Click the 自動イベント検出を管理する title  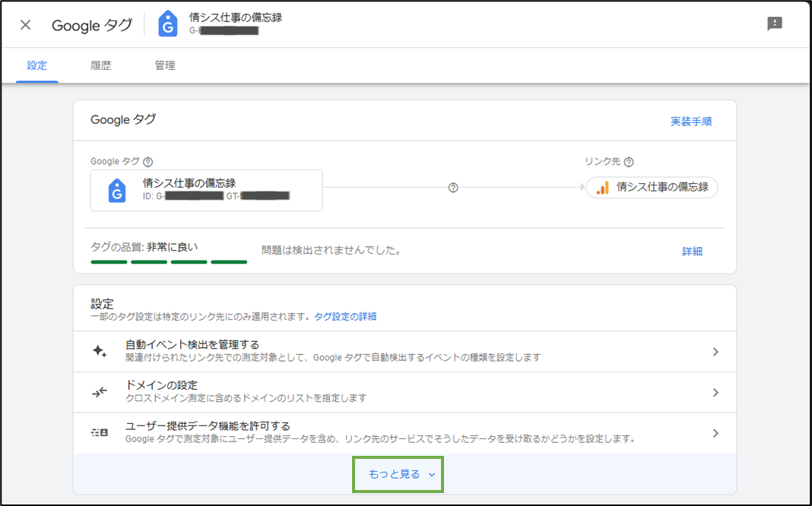[x=192, y=345]
